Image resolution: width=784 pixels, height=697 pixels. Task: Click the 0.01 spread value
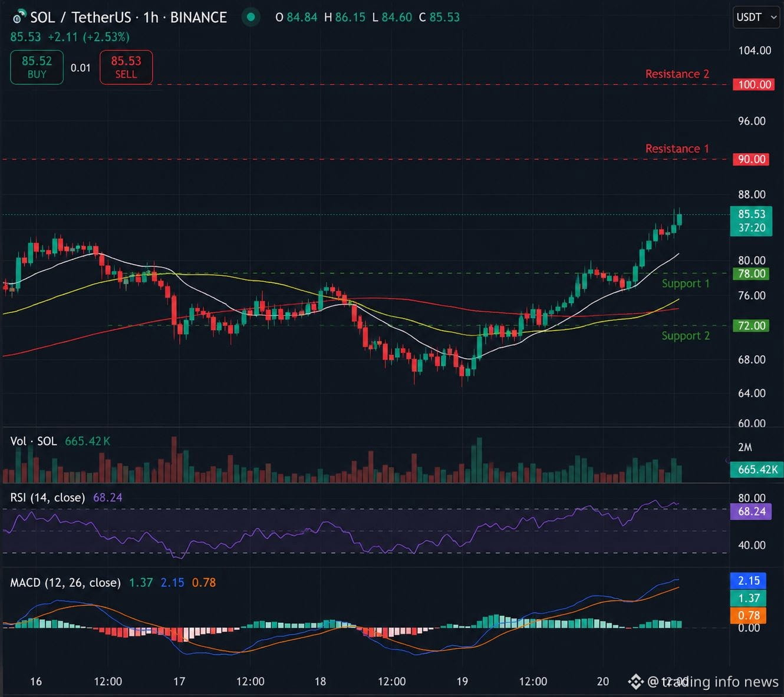(81, 68)
